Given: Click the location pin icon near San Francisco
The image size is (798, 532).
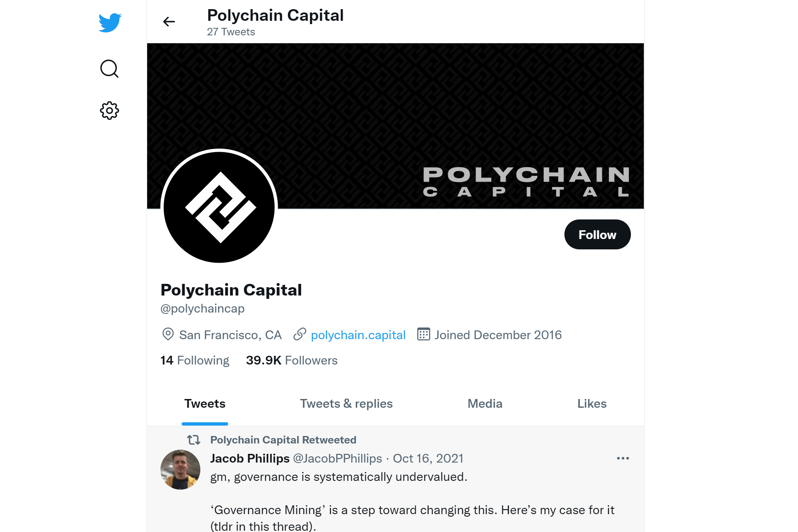Looking at the screenshot, I should click(x=167, y=335).
